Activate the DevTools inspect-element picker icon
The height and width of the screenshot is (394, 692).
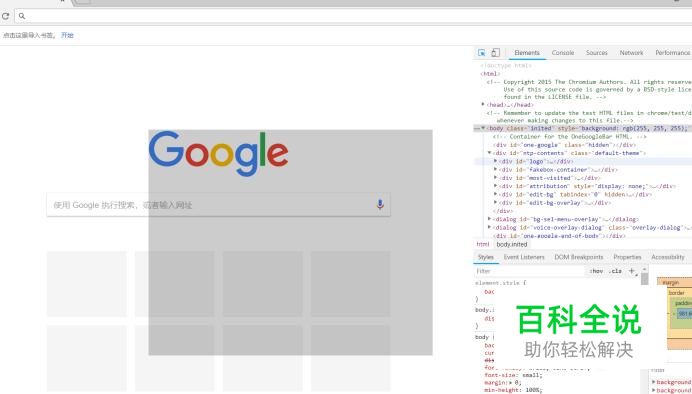[481, 53]
